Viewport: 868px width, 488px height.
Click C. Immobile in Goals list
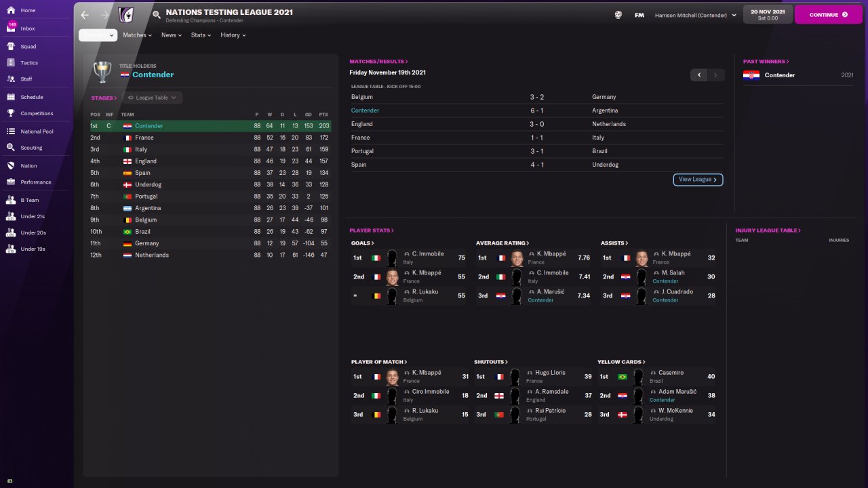[x=428, y=253]
